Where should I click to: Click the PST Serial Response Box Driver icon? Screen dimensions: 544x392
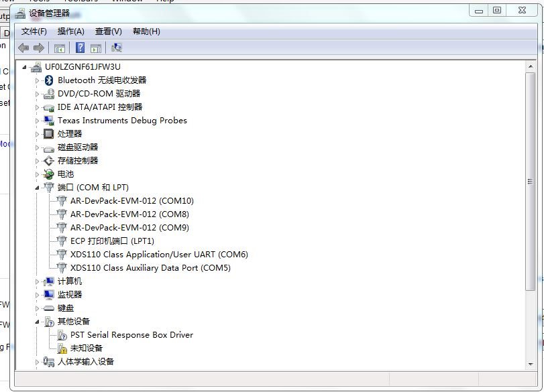[x=62, y=335]
